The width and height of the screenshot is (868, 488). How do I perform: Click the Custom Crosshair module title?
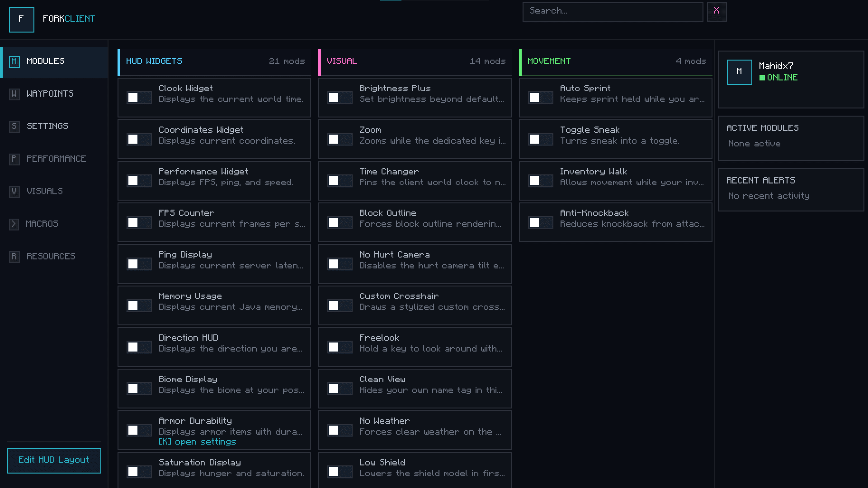(x=399, y=296)
